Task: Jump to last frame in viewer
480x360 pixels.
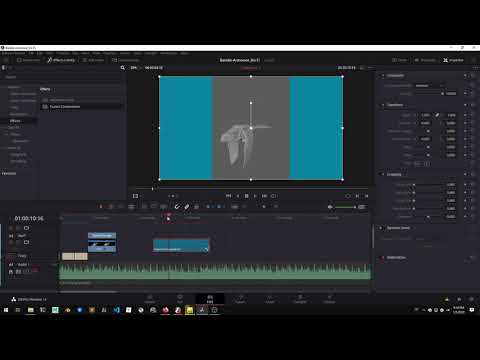Action: 264,196
